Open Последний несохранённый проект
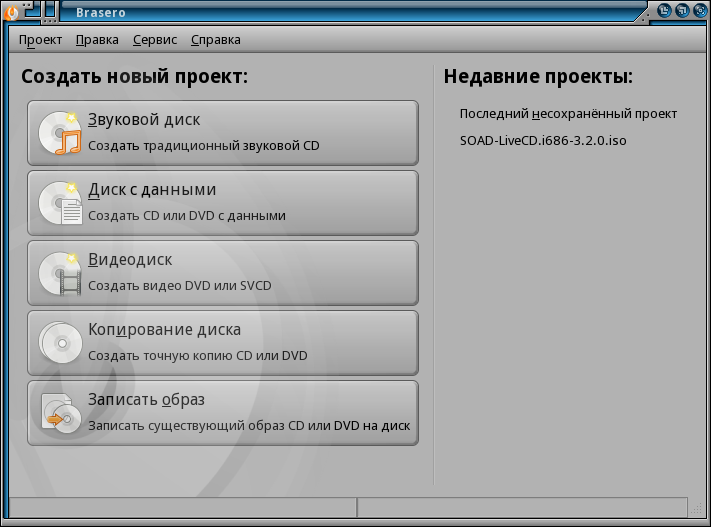This screenshot has width=711, height=527. point(568,113)
